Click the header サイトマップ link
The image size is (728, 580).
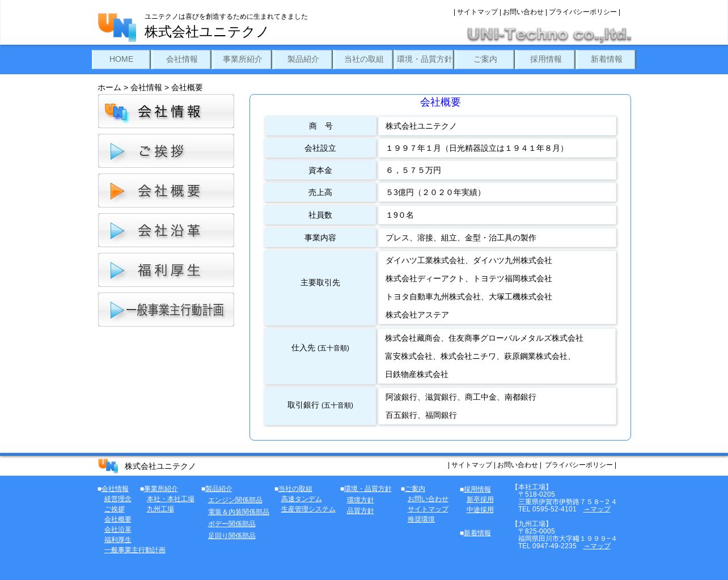coord(477,12)
